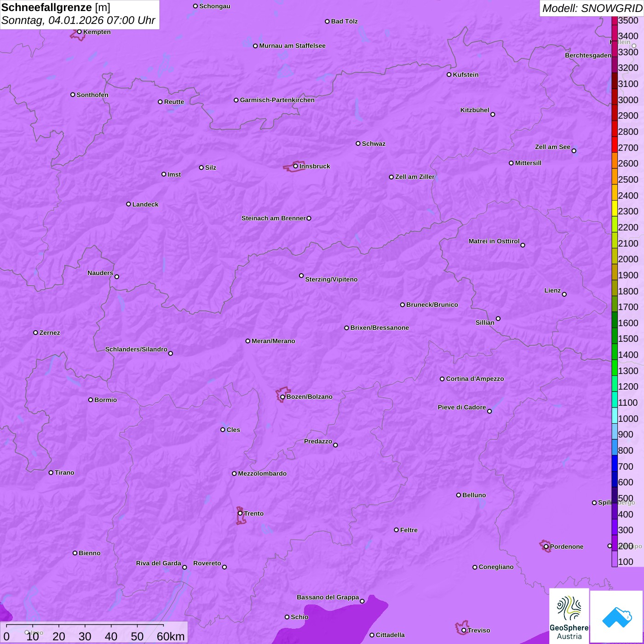
Task: Select the Bienno town label
Action: 90,553
